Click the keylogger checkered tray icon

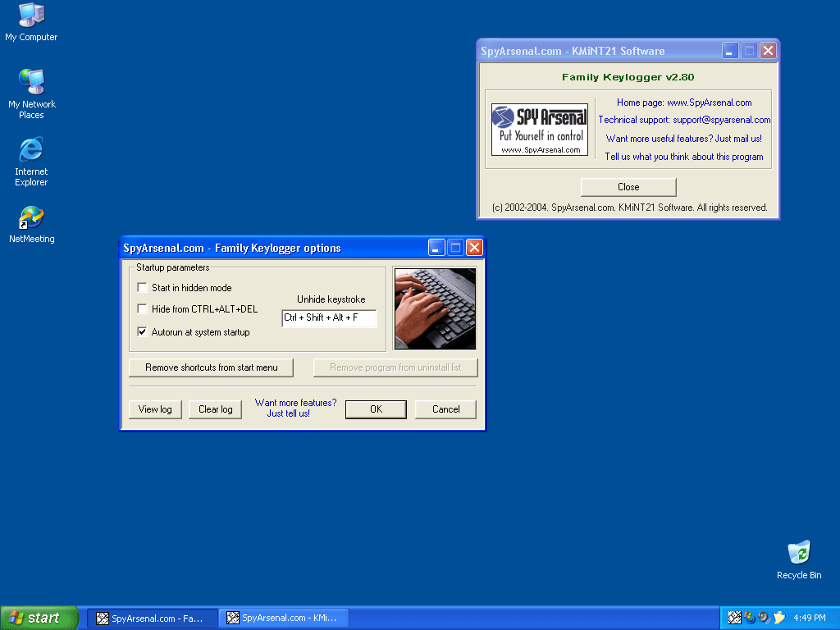[735, 618]
